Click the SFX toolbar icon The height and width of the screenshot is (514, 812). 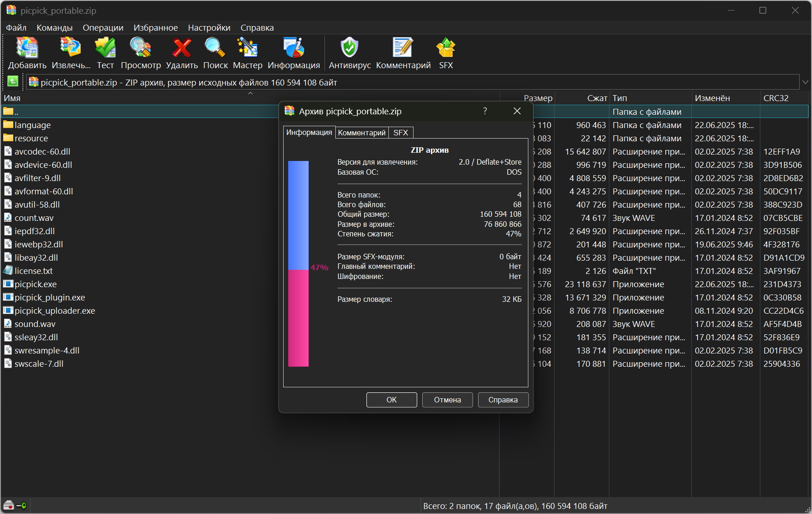(x=446, y=48)
